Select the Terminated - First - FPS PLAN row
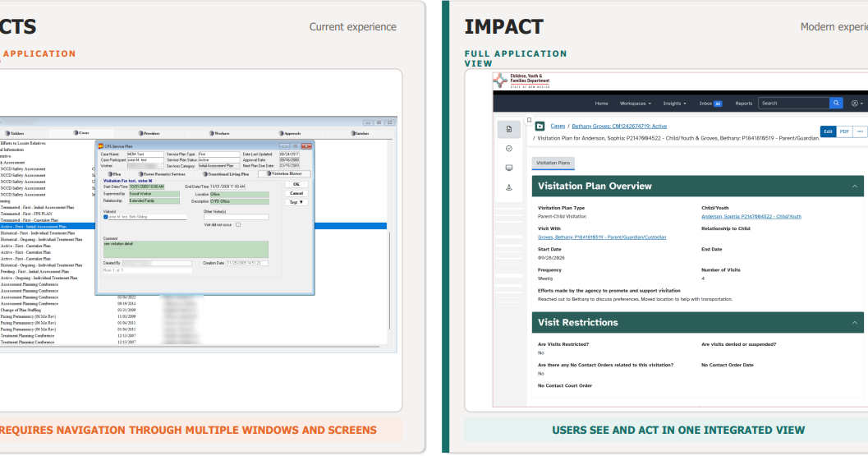Screen dimensions: 868x456 (x=26, y=214)
